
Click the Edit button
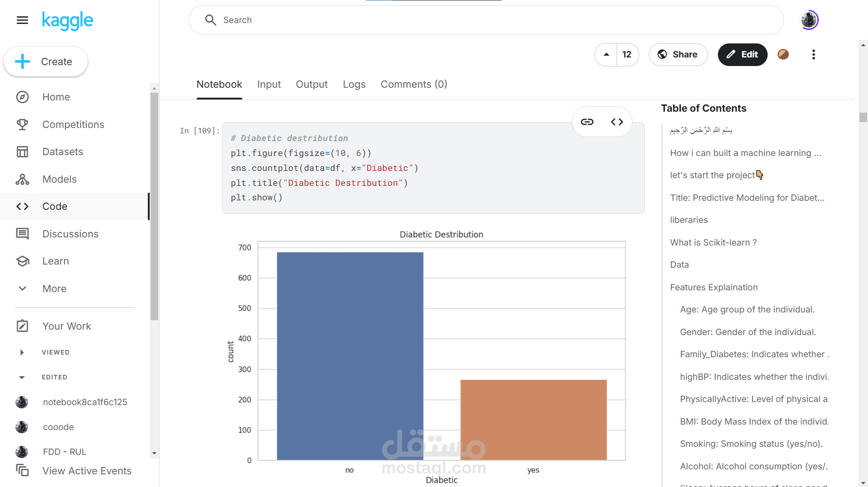click(742, 55)
